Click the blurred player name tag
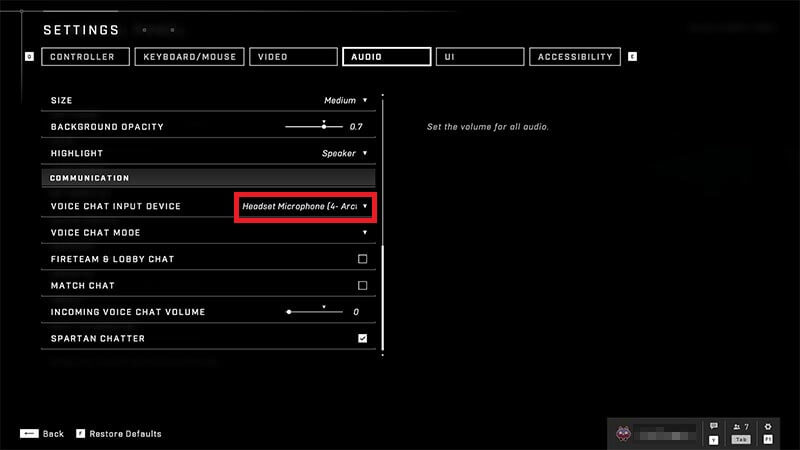This screenshot has height=450, width=800. (x=667, y=435)
